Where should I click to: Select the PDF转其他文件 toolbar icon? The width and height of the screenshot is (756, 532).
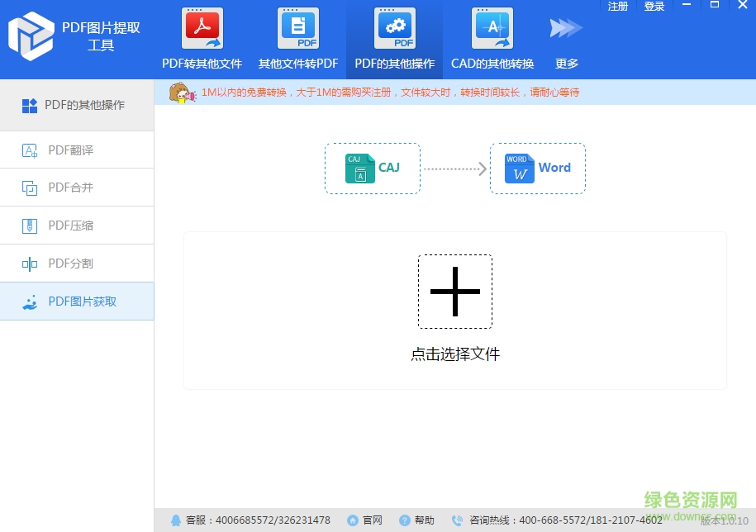point(202,27)
